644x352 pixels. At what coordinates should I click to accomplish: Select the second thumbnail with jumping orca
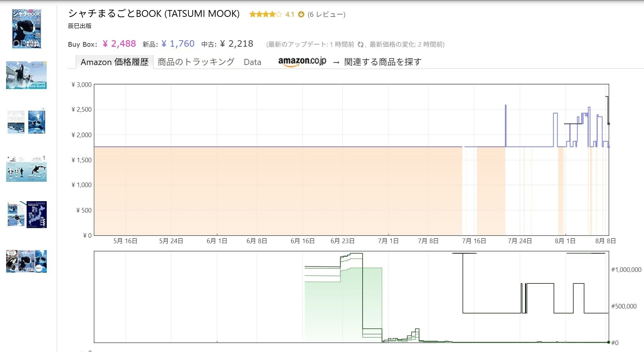(26, 75)
